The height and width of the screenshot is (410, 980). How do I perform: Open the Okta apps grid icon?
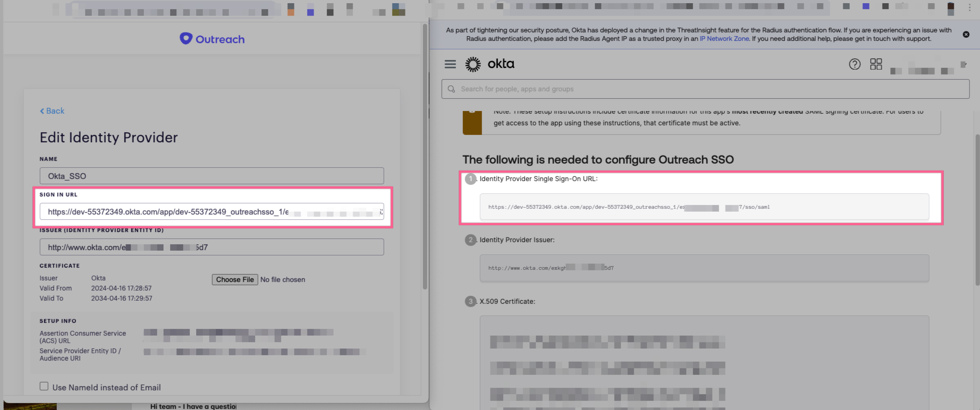click(x=876, y=64)
